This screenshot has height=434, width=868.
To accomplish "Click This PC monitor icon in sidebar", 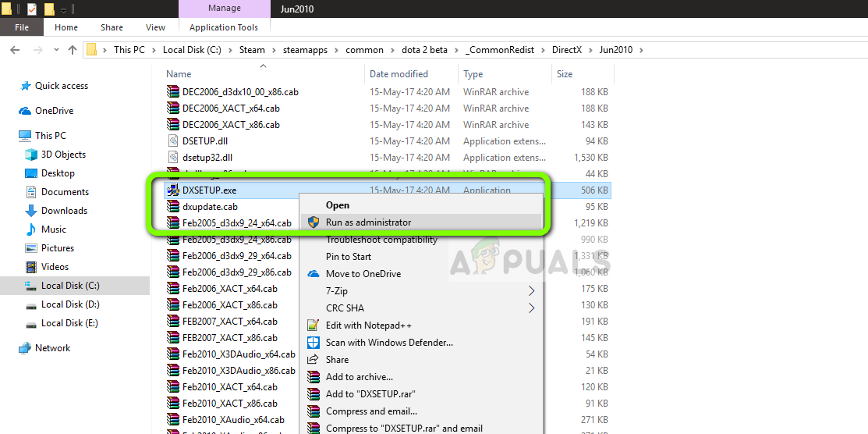I will [25, 135].
